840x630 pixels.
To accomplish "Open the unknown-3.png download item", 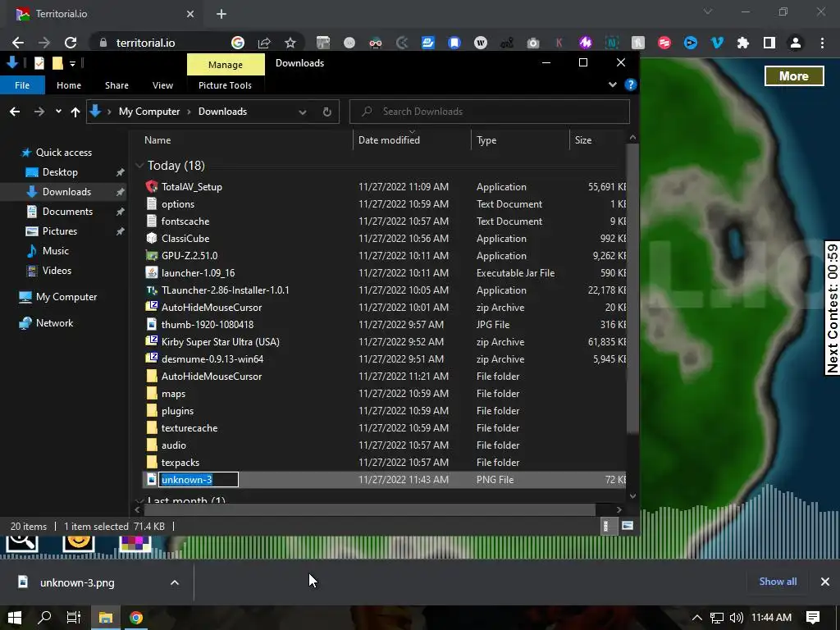I will (77, 582).
